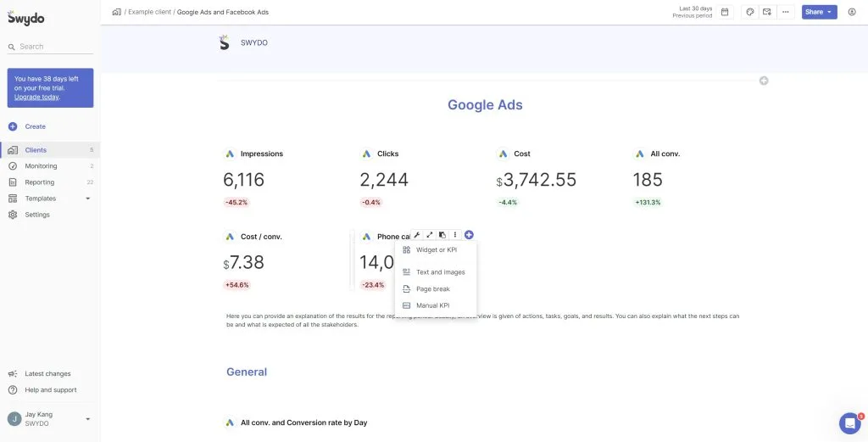Screen dimensions: 868x442
Task: Click the blue plus add-widget button
Action: (469, 235)
